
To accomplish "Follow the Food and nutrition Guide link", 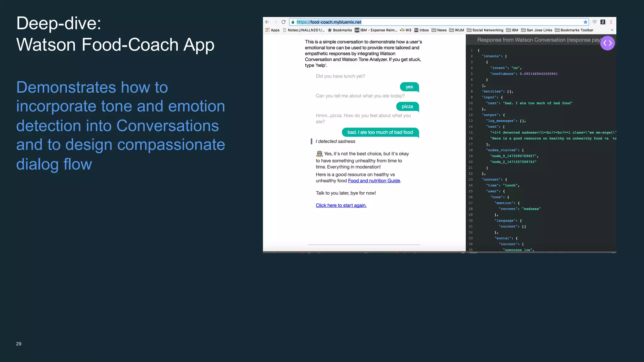I will pos(374,181).
